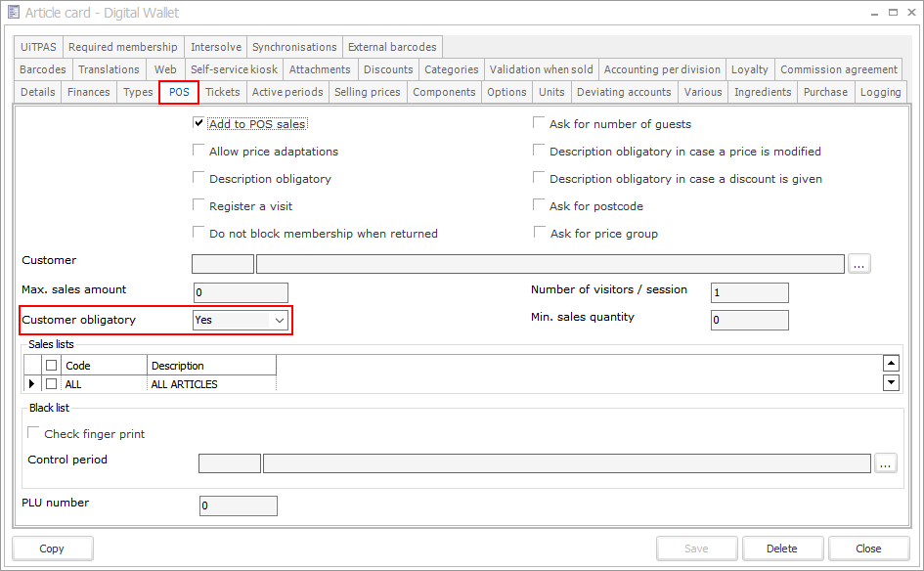This screenshot has height=571, width=924.
Task: Go to the Synchronisations tab
Action: (x=294, y=47)
